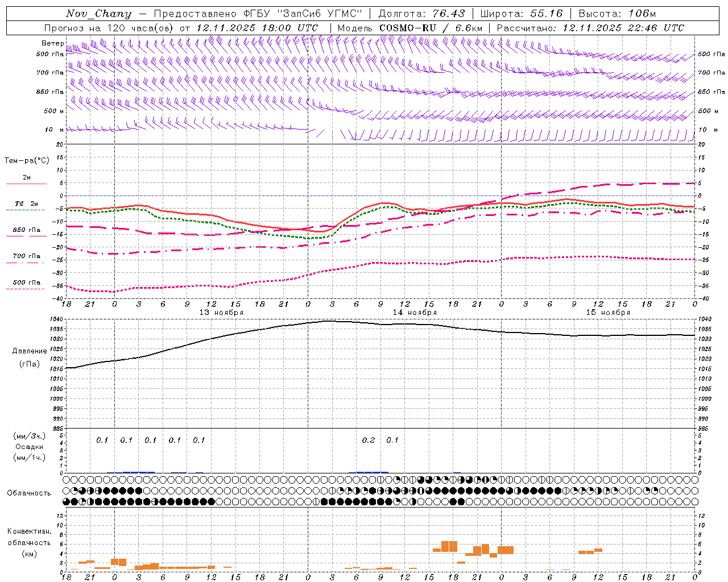Click the 'Облачность' cloudiness row label

pyautogui.click(x=29, y=493)
